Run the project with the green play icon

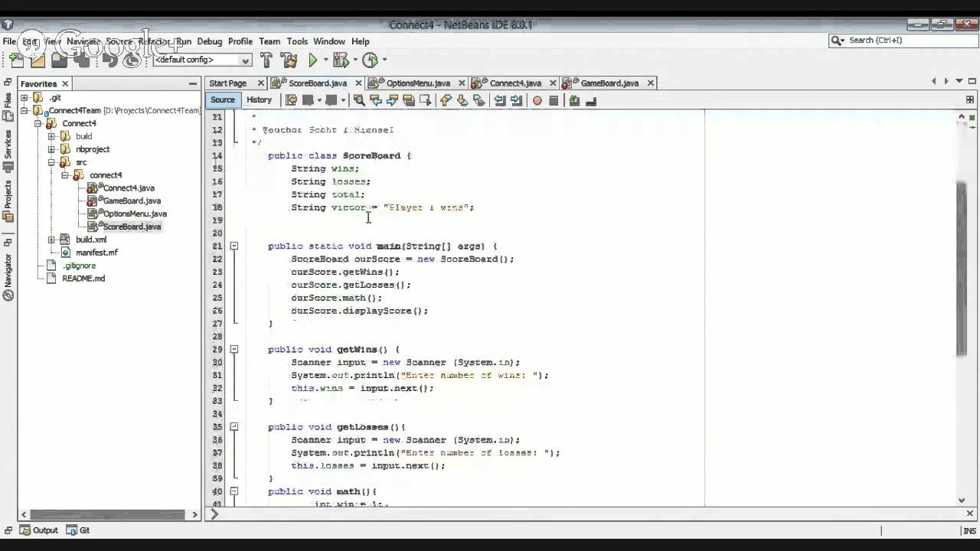pyautogui.click(x=312, y=60)
